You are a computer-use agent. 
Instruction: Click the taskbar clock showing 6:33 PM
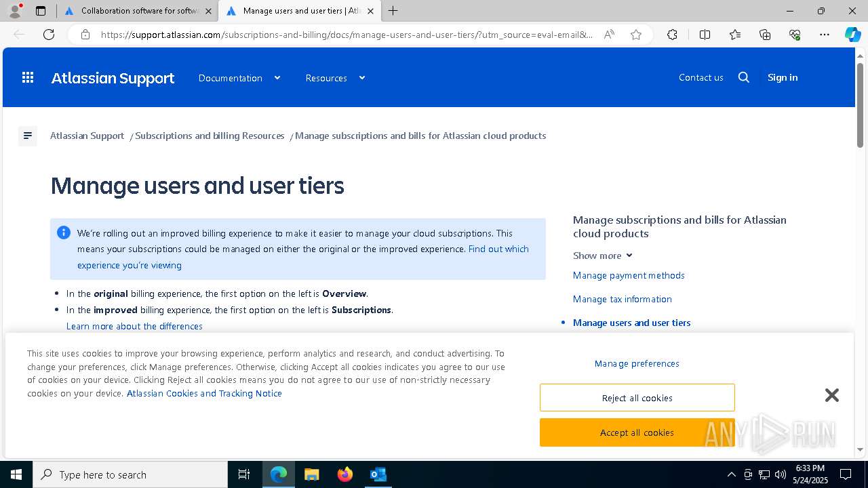click(810, 474)
